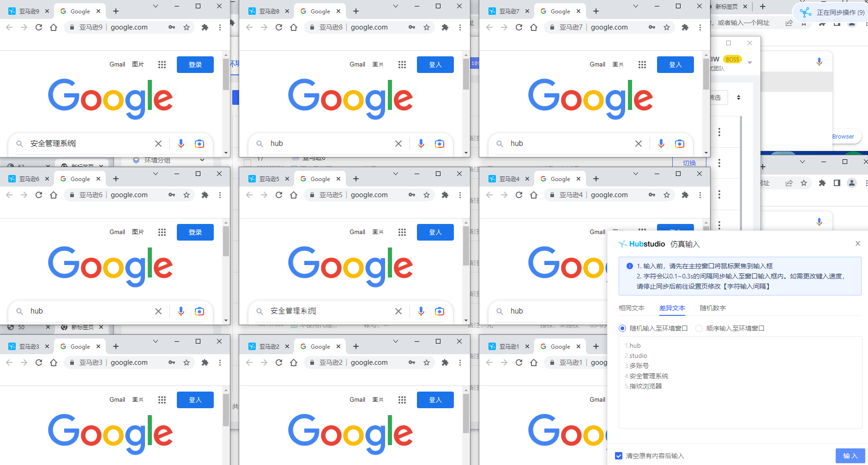Click 登录 button in 亚马逊6 window
Viewport: 868px width, 465px height.
pos(195,232)
